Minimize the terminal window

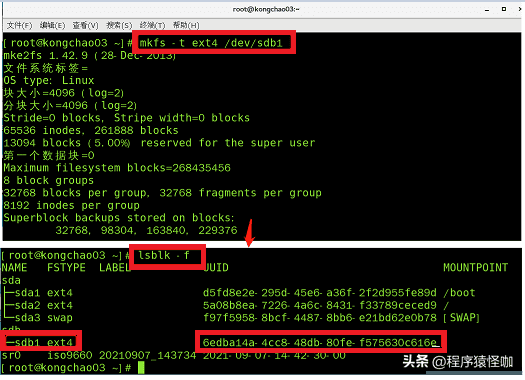[487, 9]
